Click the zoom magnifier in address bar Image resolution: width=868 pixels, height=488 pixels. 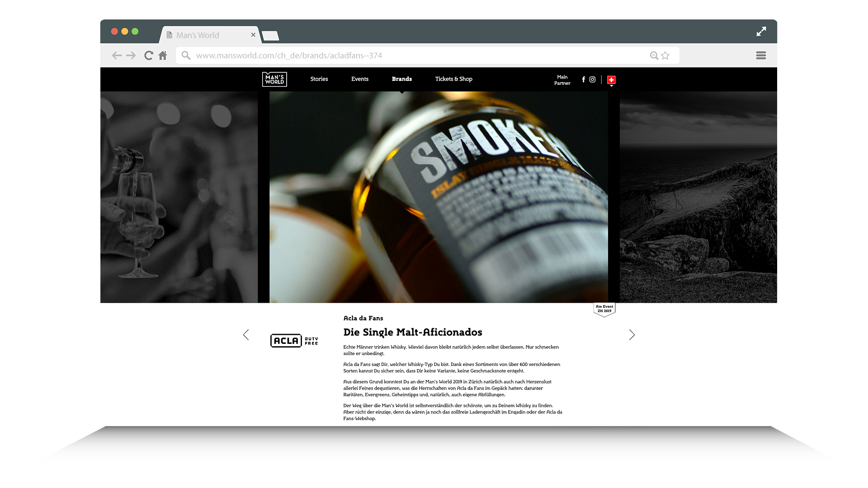[x=654, y=56]
